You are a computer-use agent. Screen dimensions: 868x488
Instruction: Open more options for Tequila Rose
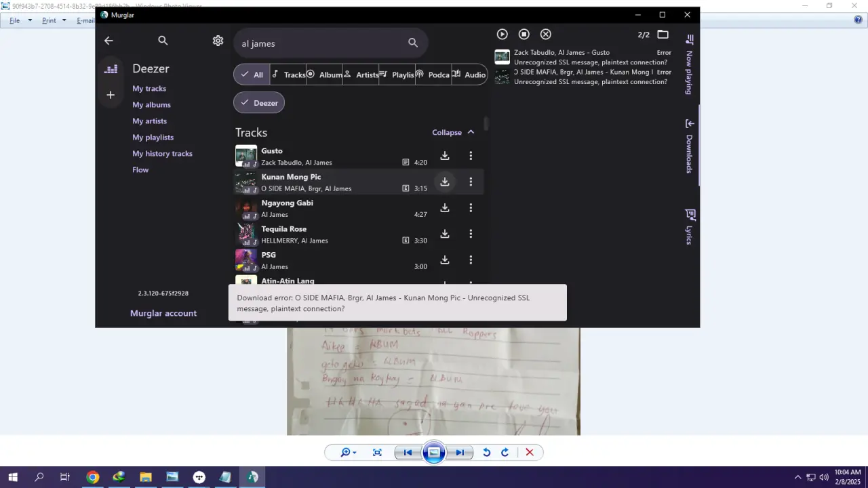(471, 234)
